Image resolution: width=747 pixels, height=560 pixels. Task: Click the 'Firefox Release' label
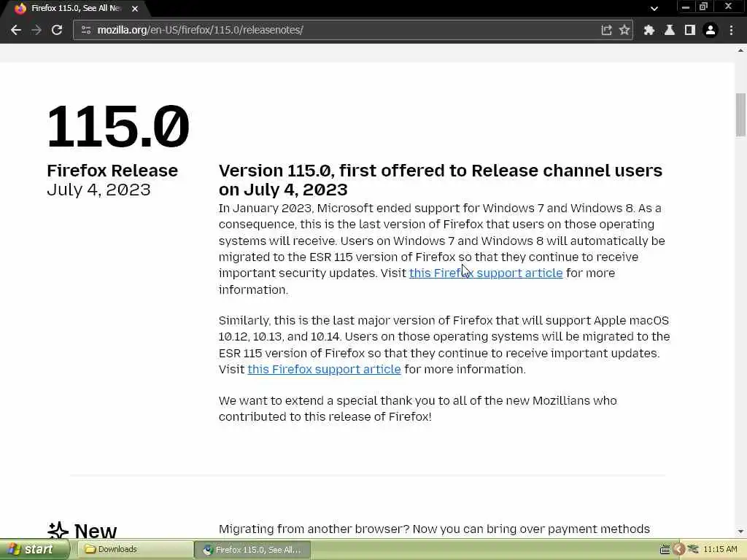tap(112, 171)
